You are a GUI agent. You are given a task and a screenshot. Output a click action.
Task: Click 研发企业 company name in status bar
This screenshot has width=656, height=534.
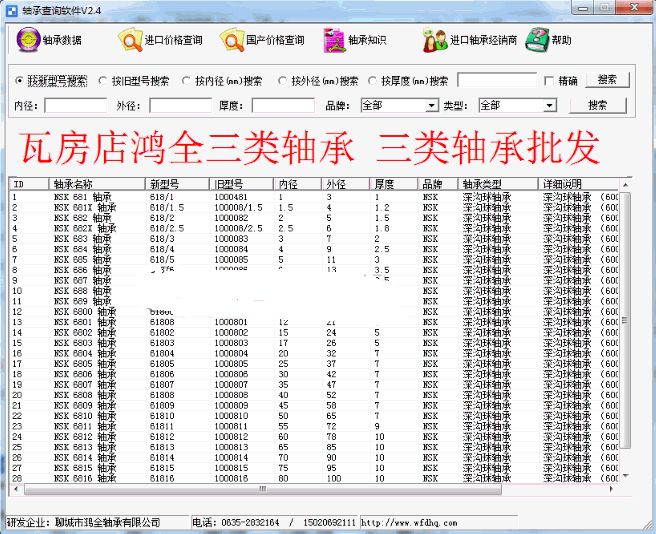pos(84,523)
